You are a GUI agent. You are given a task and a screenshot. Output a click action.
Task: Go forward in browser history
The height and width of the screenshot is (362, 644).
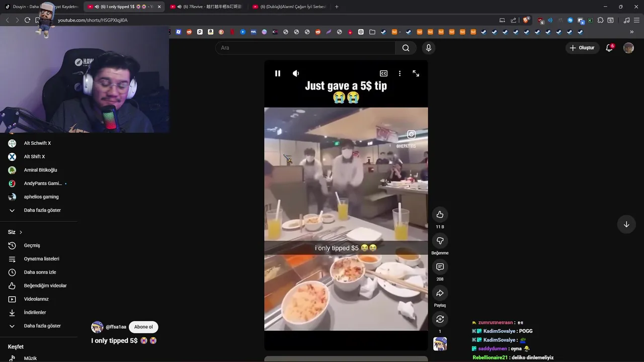coord(17,20)
